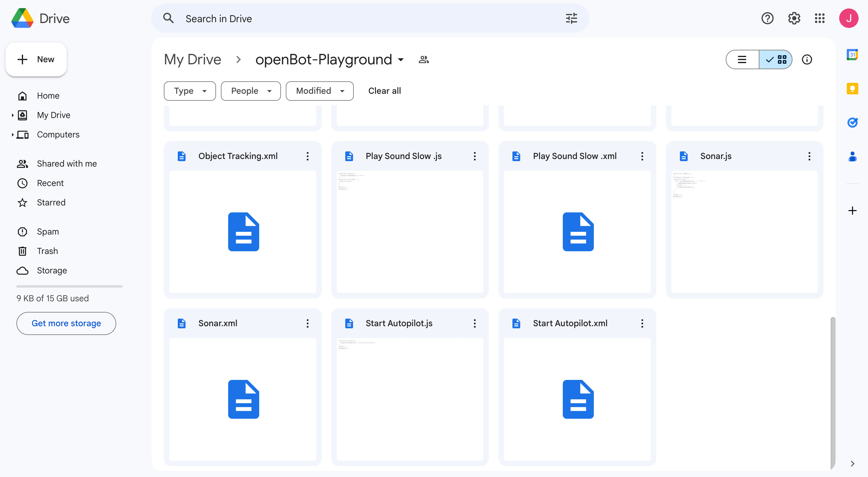The height and width of the screenshot is (477, 868).
Task: Open more actions for Object Tracking.xml
Action: coord(307,156)
